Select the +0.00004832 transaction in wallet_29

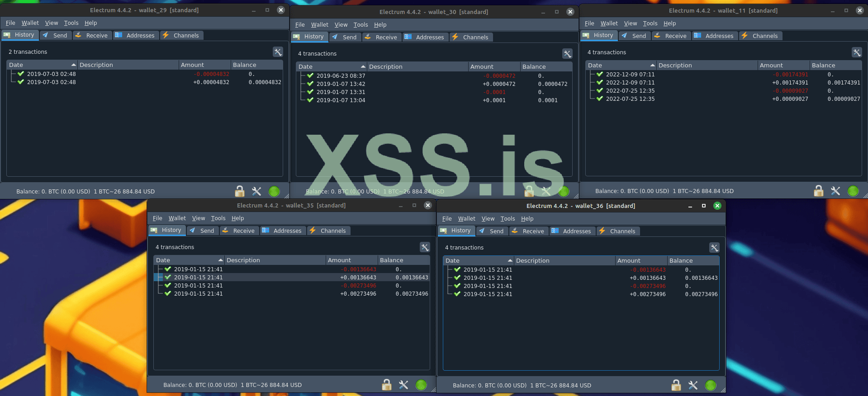[145, 82]
